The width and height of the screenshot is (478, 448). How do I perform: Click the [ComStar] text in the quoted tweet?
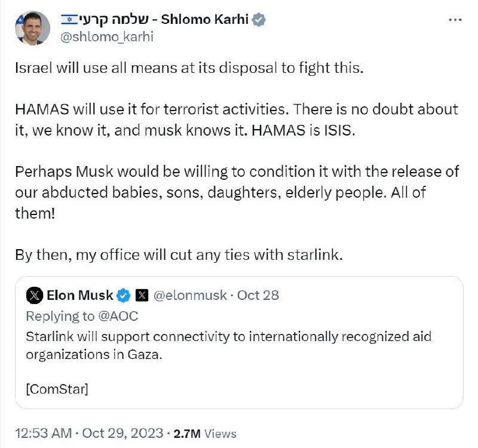(57, 389)
